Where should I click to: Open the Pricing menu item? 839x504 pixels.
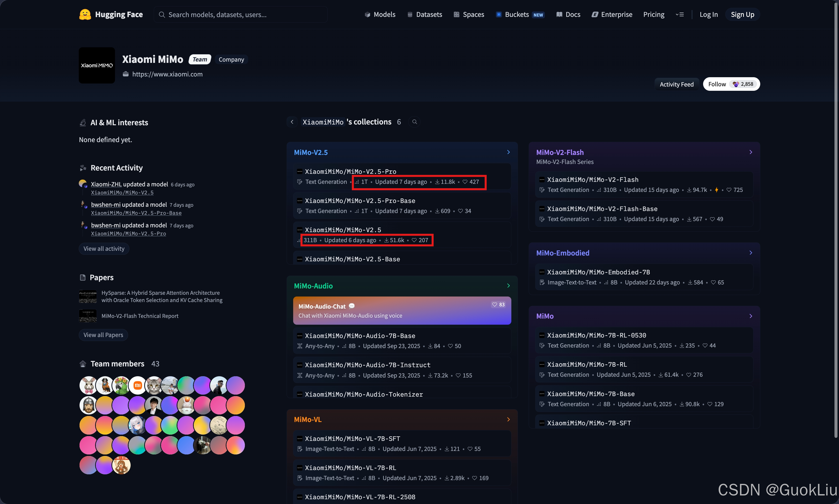coord(654,15)
